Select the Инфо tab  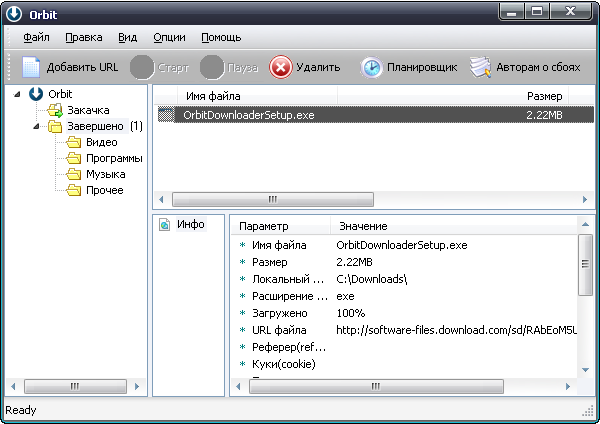coord(191,224)
